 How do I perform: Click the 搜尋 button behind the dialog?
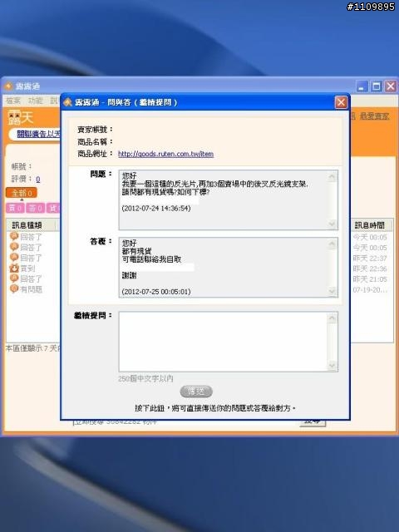[313, 423]
